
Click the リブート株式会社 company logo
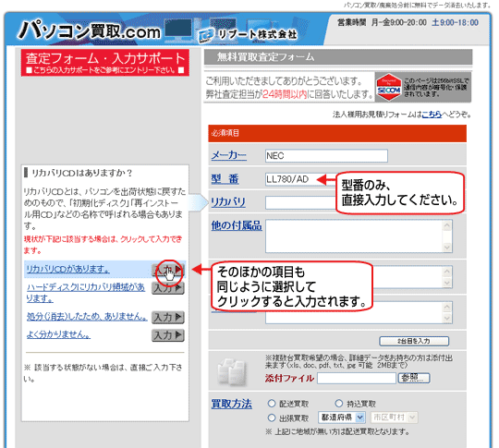click(x=248, y=35)
